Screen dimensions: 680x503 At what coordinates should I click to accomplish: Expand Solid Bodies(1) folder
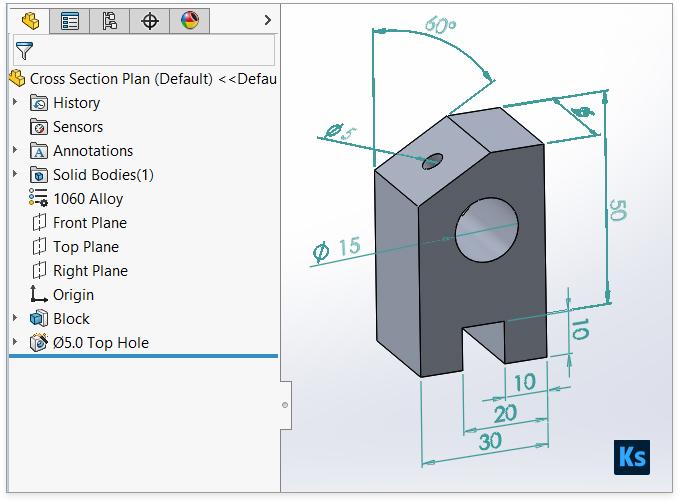click(15, 175)
